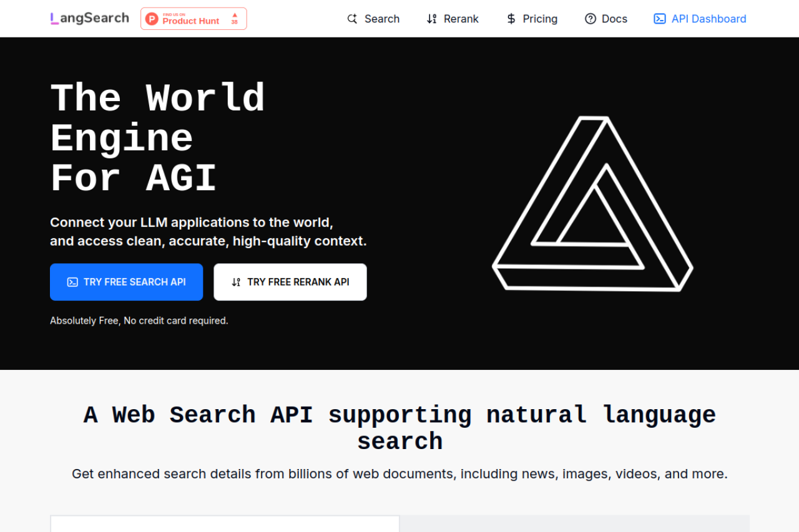The image size is (799, 532).
Task: Click the TRY FREE RERANK API button
Action: (x=290, y=282)
